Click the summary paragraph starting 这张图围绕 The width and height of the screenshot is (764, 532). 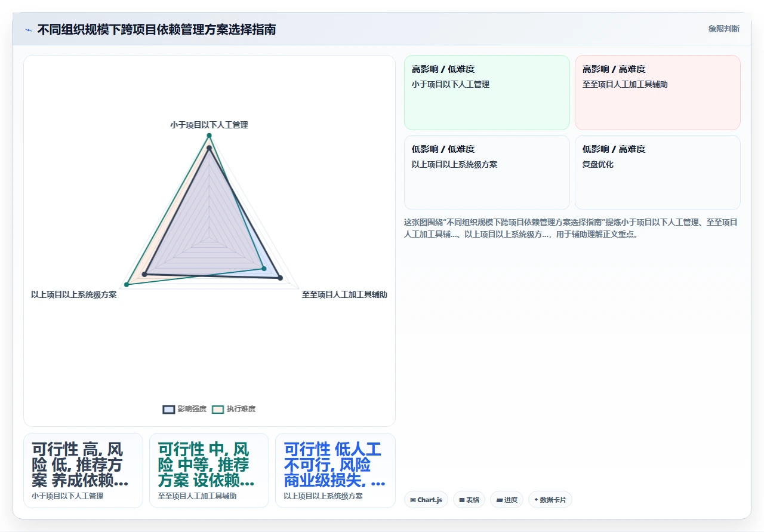572,228
